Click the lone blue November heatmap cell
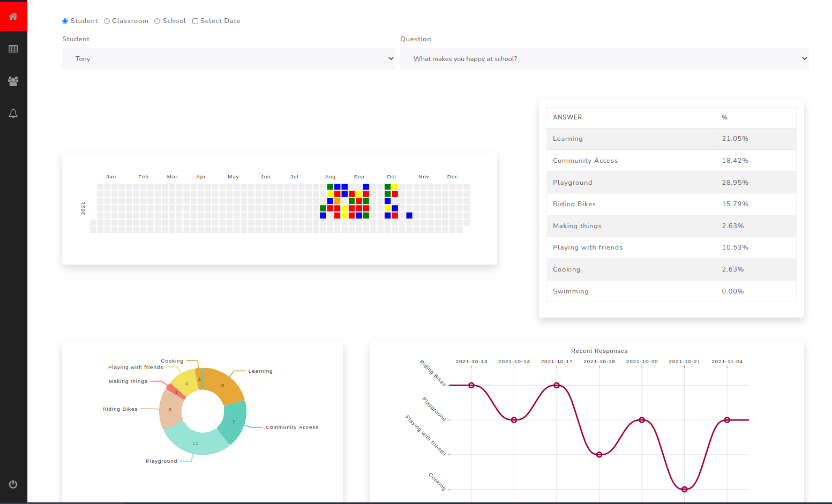832x504 pixels. [x=409, y=215]
